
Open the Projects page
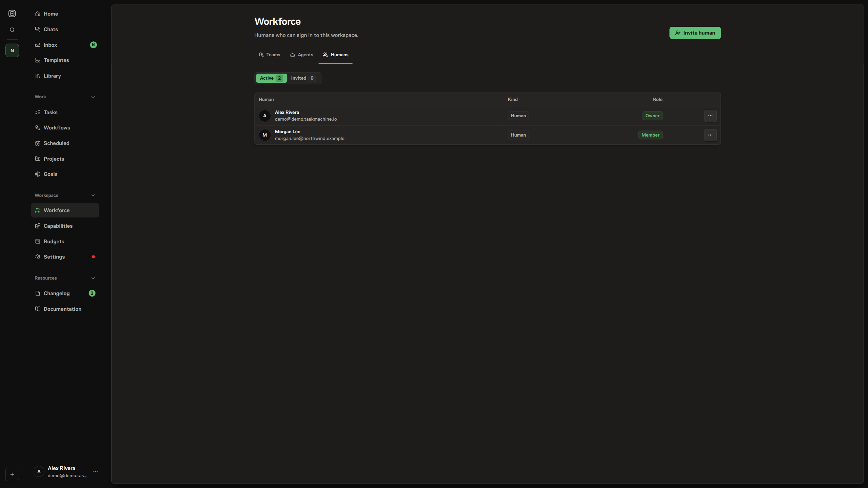(65, 159)
